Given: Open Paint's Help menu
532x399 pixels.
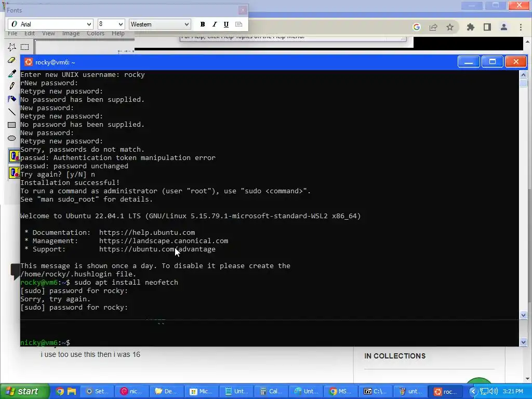Looking at the screenshot, I should click(x=118, y=33).
